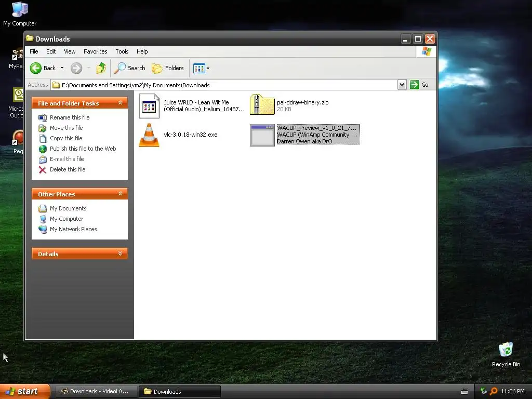Click the Downloads window title folder icon
This screenshot has height=399, width=532.
30,38
